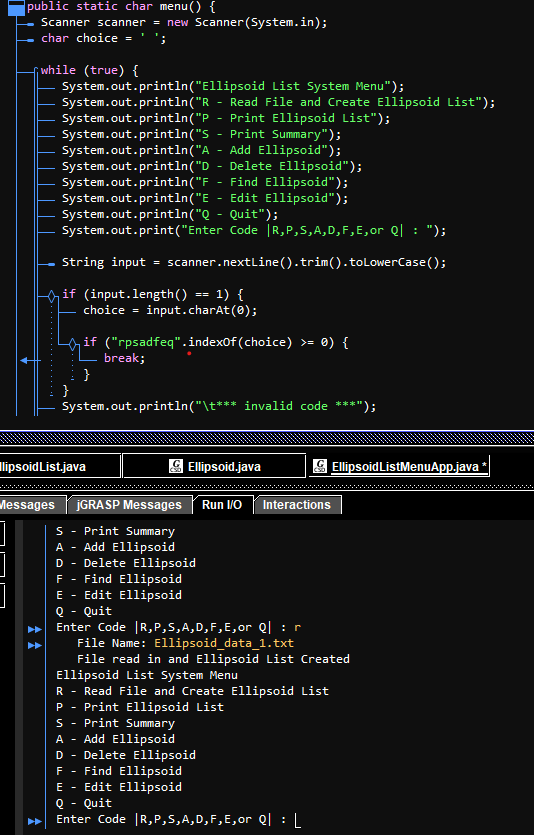Click the "char choice = ' ';" line
This screenshot has height=835, width=534.
103,38
